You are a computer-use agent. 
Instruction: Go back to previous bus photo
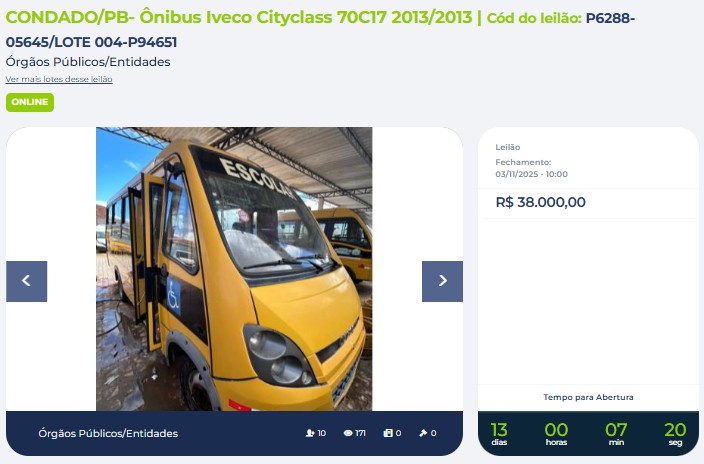26,281
